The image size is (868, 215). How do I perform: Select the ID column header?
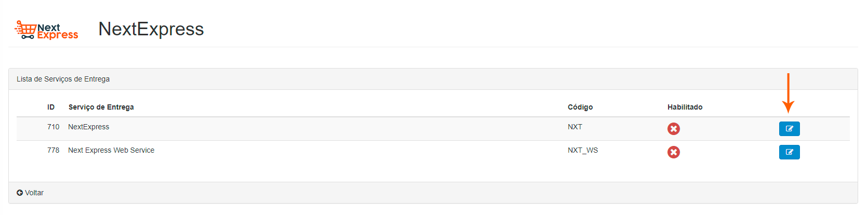[x=51, y=107]
